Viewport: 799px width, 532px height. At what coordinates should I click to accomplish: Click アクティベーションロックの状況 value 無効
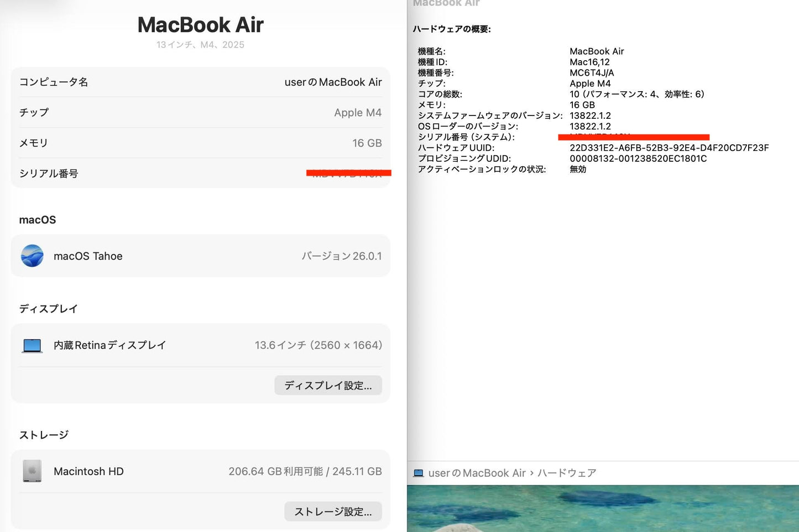[x=578, y=170]
